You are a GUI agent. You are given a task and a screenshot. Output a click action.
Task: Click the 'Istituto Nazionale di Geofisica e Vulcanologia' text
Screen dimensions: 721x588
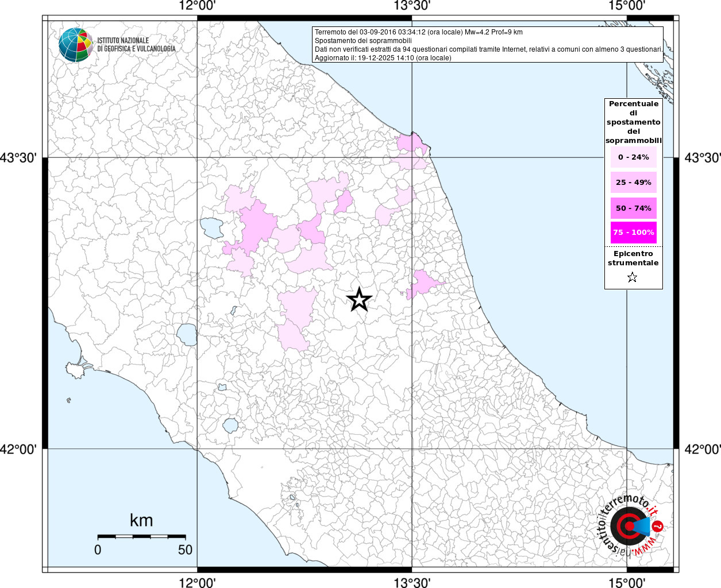136,45
